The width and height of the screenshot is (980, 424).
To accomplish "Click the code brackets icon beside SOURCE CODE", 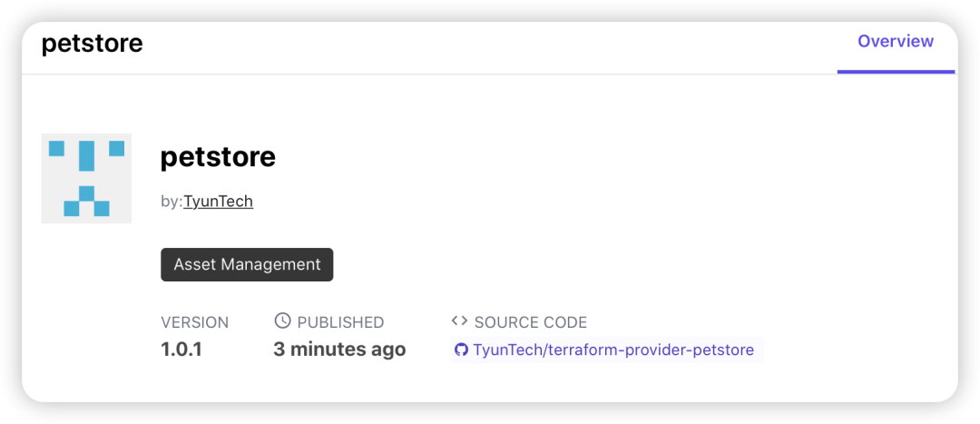I will pyautogui.click(x=459, y=321).
